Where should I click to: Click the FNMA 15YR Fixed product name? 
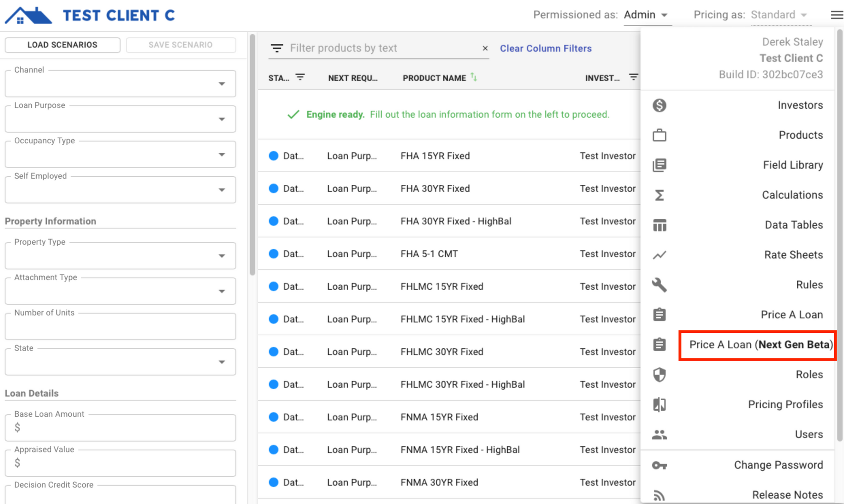[439, 417]
